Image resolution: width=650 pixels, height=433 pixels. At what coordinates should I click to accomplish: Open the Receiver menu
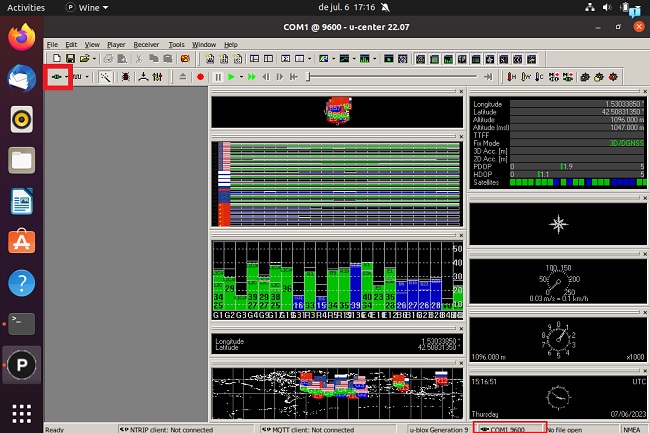pyautogui.click(x=146, y=45)
